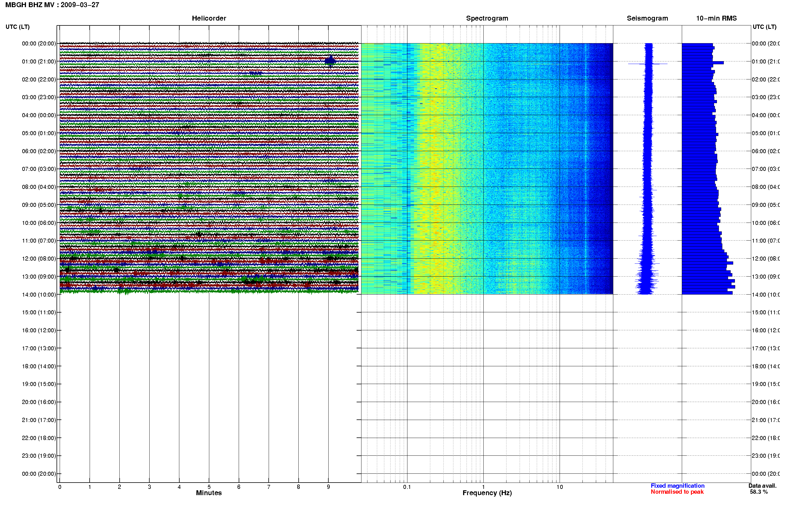
Task: Click left axis label 13:00 (09:00)
Action: 39,277
